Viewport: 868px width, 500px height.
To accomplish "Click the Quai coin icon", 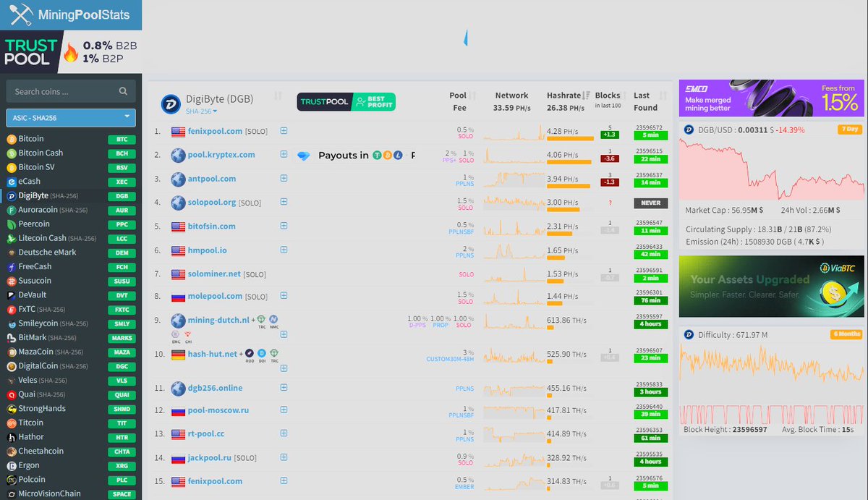I will click(12, 394).
